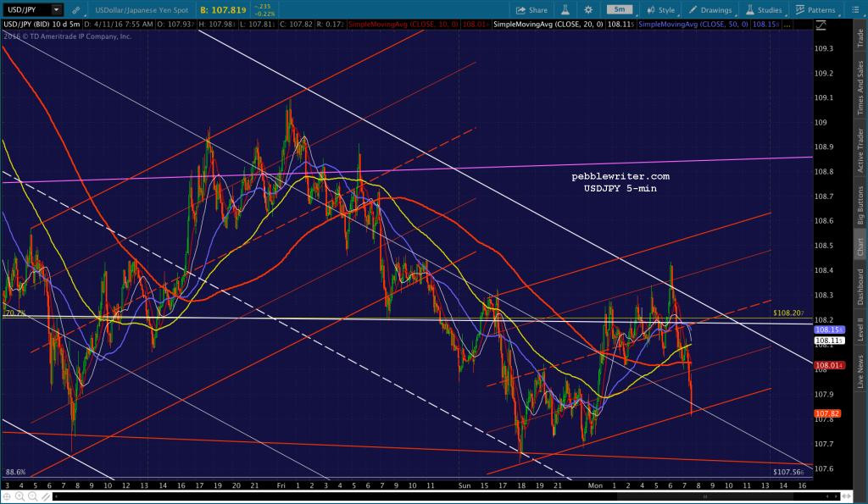
Task: Select the zoom magnifier icon at bottom left
Action: [x=19, y=497]
